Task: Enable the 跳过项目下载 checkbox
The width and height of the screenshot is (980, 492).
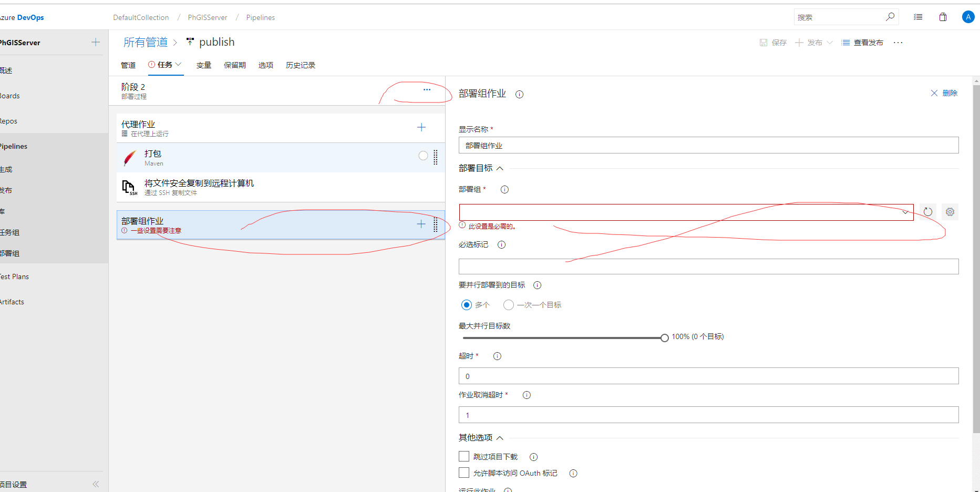Action: click(464, 456)
